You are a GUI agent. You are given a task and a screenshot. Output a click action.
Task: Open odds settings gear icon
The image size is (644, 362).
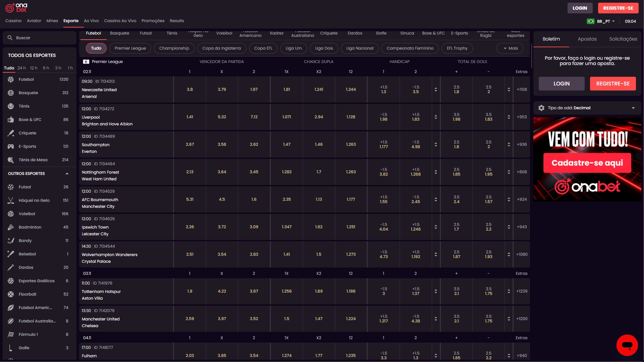click(x=541, y=108)
